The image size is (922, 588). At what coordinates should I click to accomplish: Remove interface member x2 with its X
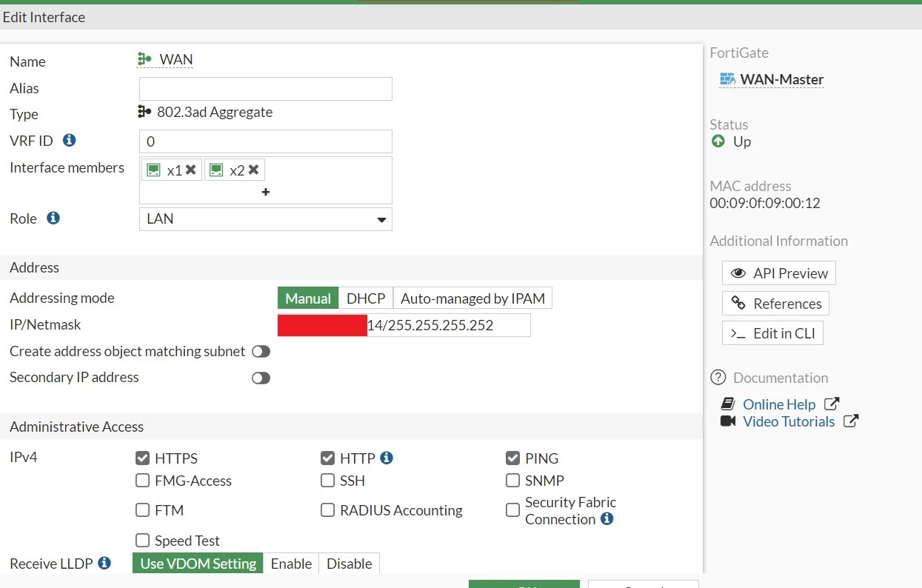click(x=254, y=170)
